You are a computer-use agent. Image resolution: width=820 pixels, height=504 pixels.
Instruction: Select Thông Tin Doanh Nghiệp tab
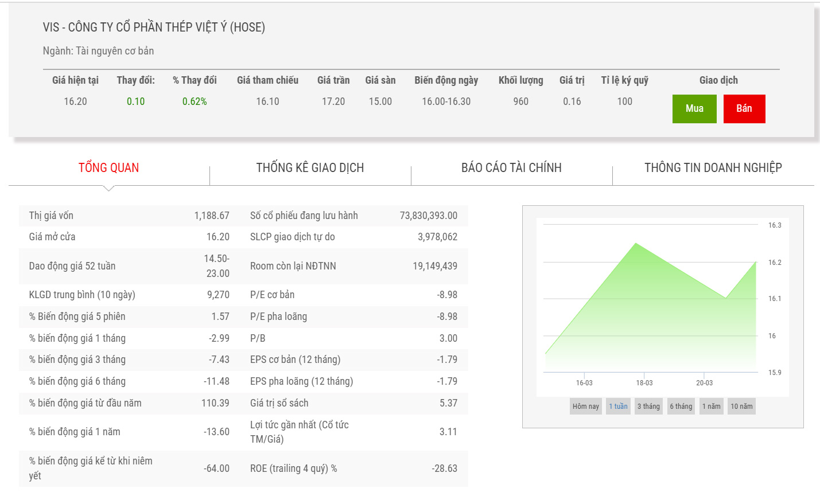point(713,168)
